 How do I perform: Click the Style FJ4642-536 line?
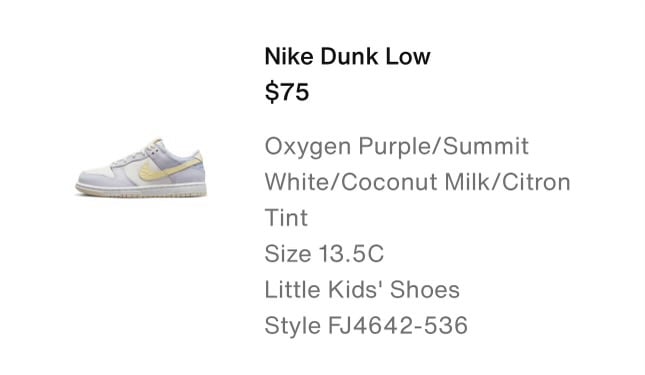click(x=366, y=326)
